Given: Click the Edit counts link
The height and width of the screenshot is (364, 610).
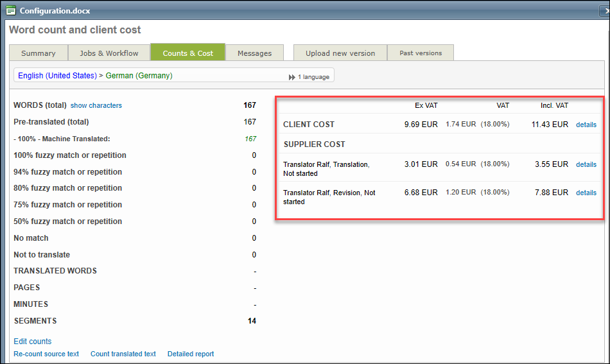Looking at the screenshot, I should 32,342.
